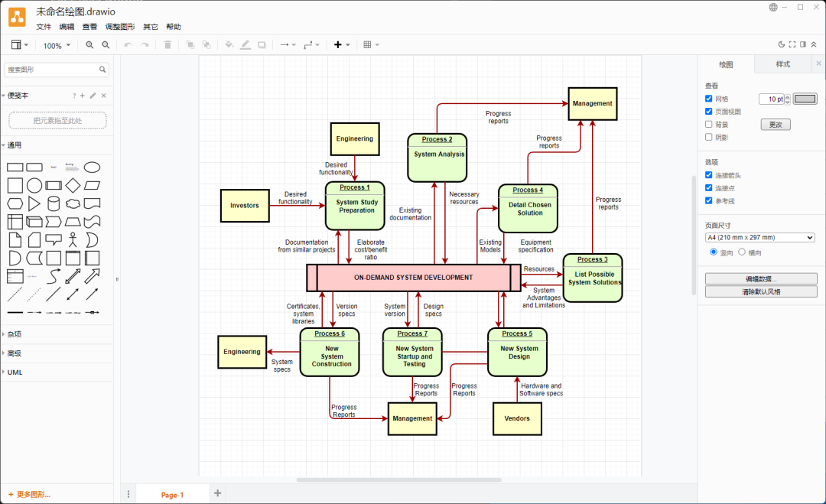The width and height of the screenshot is (826, 504).
Task: Toggle guides (参考线) checkbox
Action: coord(708,200)
